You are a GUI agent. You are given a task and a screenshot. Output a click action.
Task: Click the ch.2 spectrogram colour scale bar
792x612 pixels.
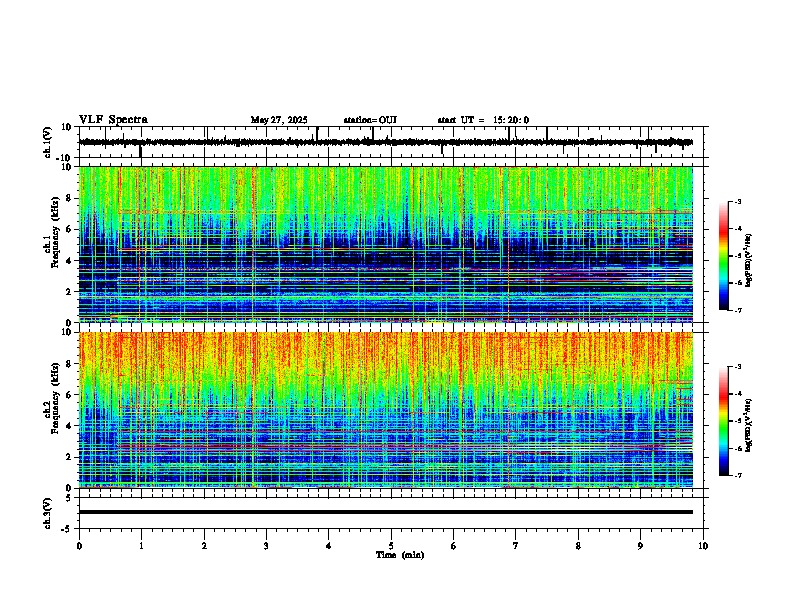724,421
